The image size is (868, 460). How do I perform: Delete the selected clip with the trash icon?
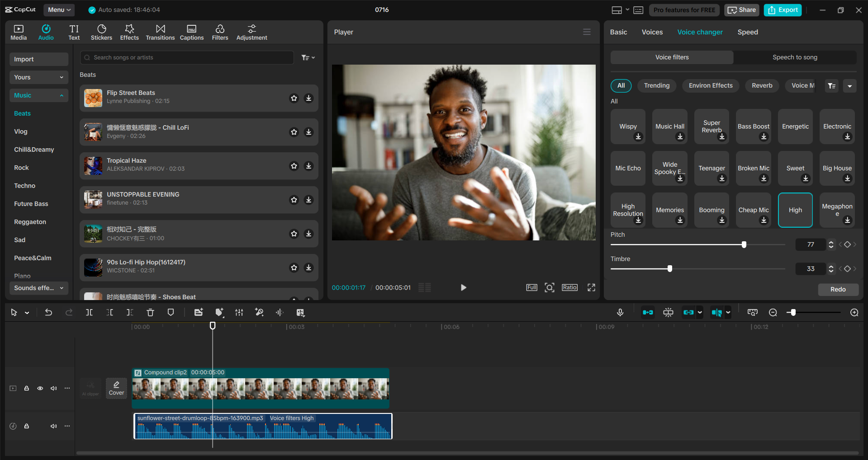[150, 312]
